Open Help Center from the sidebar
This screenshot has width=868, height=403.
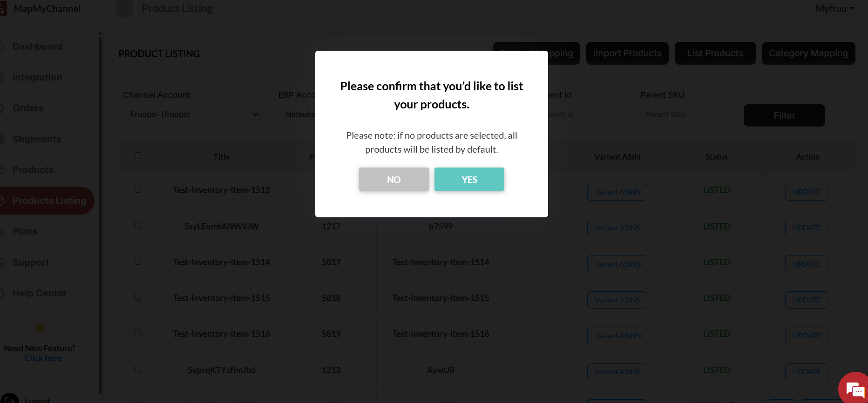(x=39, y=293)
